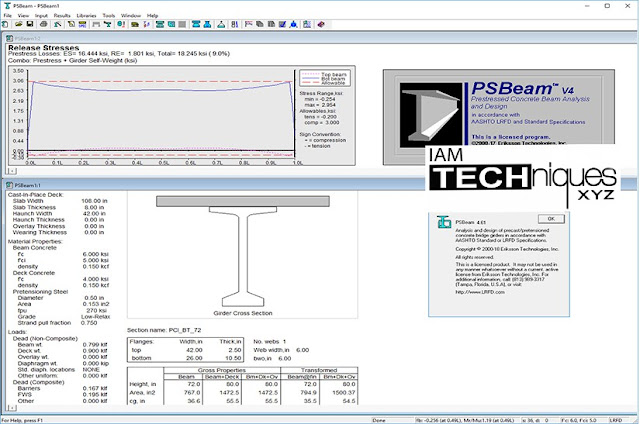Image resolution: width=640 pixels, height=424 pixels.
Task: Click the Open folder toolbar icon
Action: click(x=18, y=24)
